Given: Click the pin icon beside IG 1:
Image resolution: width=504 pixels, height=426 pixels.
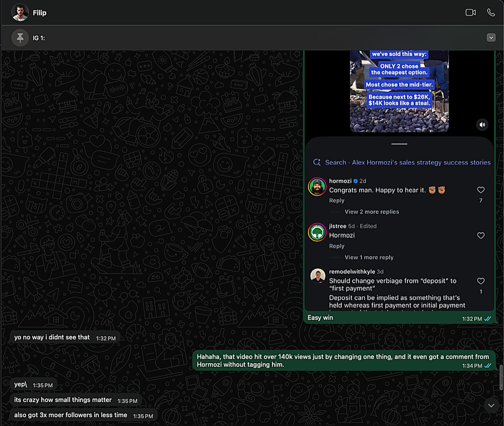Looking at the screenshot, I should click(20, 38).
